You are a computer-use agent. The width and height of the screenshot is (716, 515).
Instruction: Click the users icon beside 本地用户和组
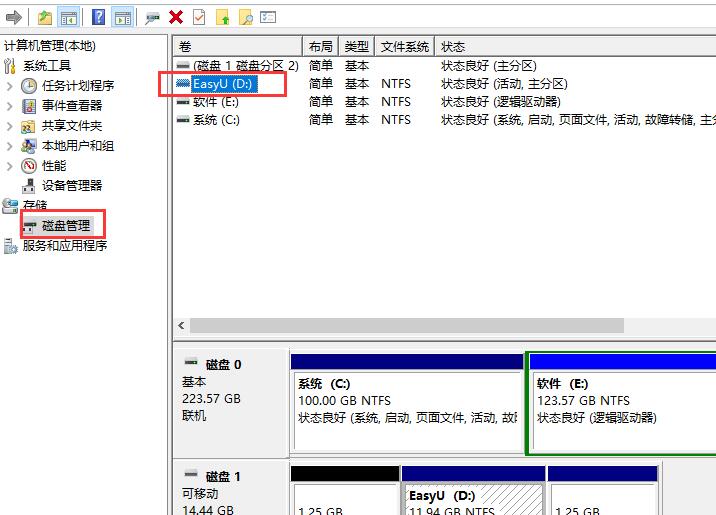pyautogui.click(x=29, y=146)
